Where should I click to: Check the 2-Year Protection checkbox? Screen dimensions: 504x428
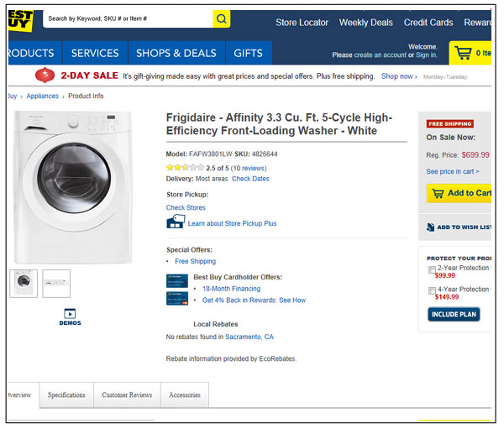(x=432, y=269)
